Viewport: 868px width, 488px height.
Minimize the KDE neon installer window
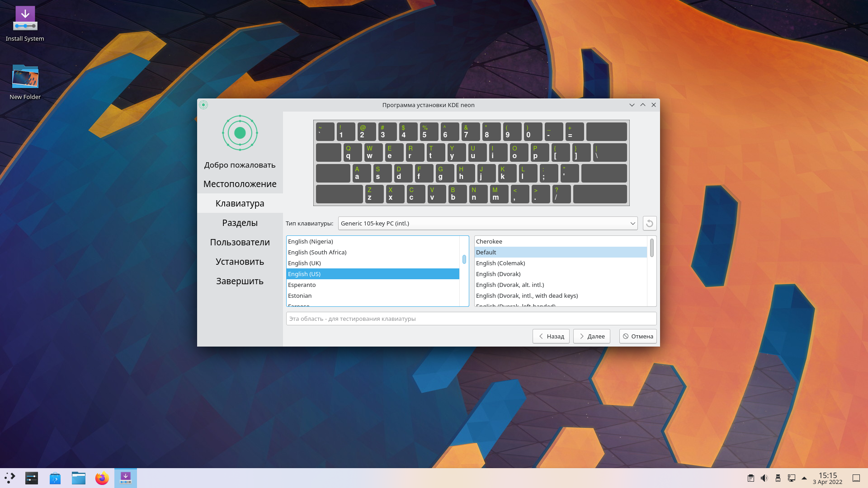point(632,105)
